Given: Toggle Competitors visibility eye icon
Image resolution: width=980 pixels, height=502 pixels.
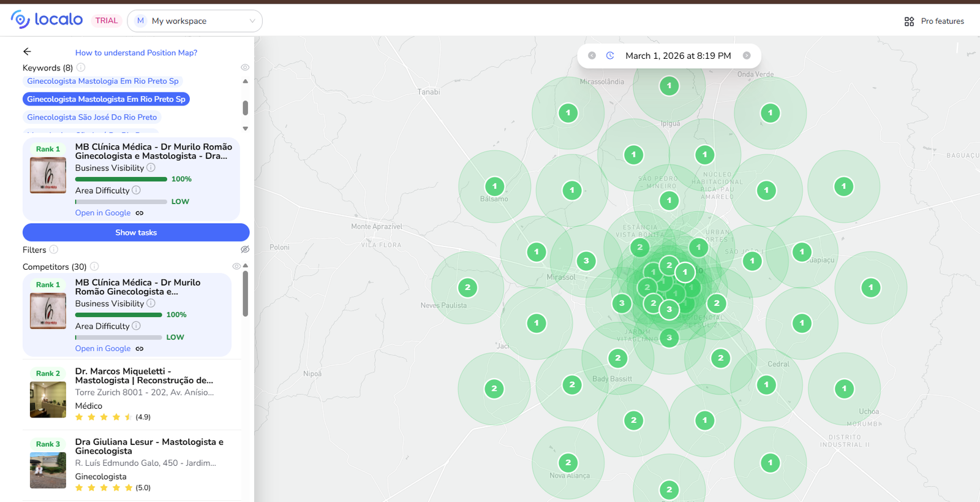Looking at the screenshot, I should pyautogui.click(x=236, y=267).
